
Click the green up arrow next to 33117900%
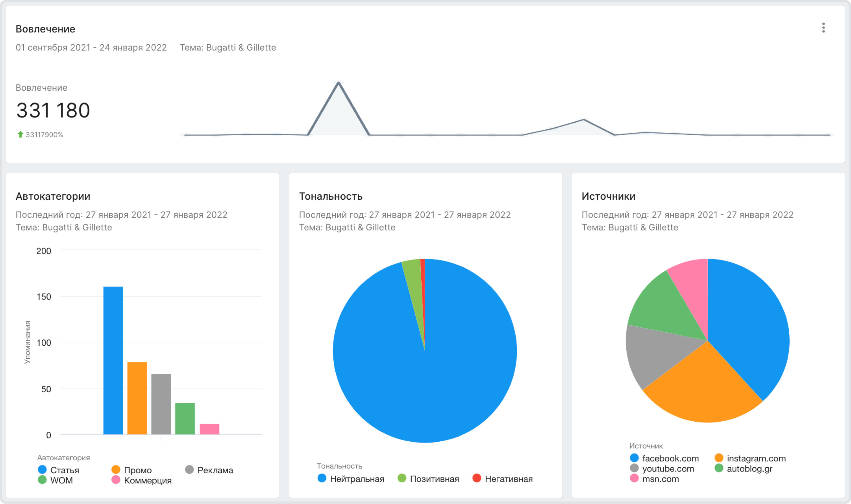tap(20, 134)
